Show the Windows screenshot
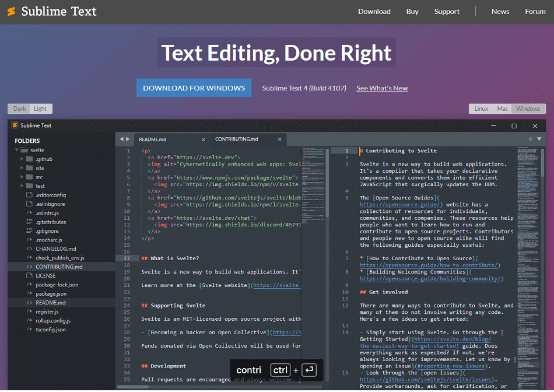 [528, 108]
